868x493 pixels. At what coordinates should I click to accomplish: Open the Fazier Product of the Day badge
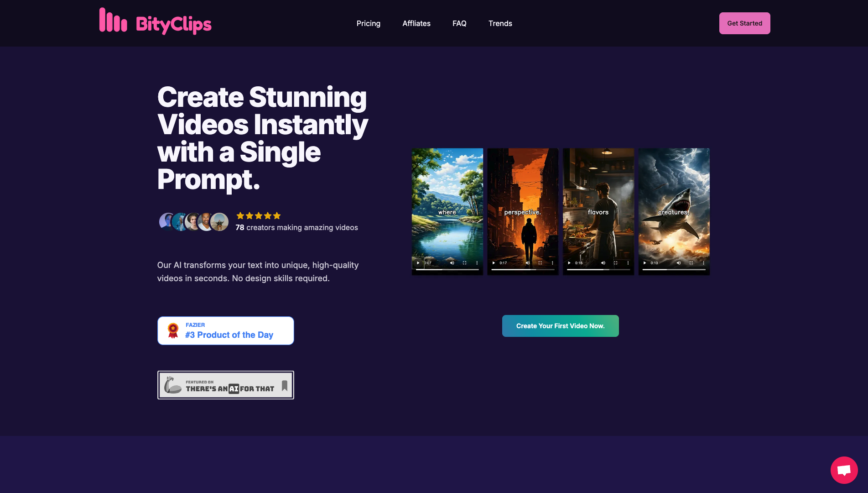pyautogui.click(x=225, y=330)
